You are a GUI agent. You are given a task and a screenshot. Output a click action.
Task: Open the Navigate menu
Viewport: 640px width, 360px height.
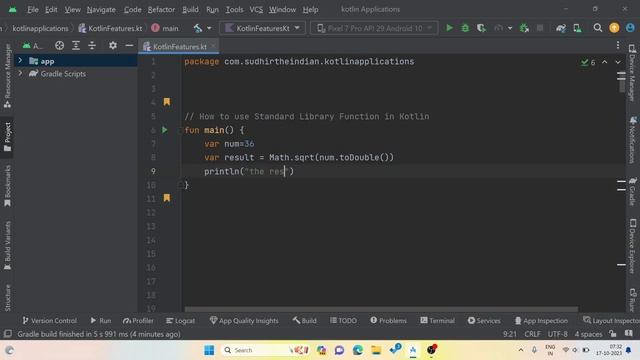(x=101, y=9)
